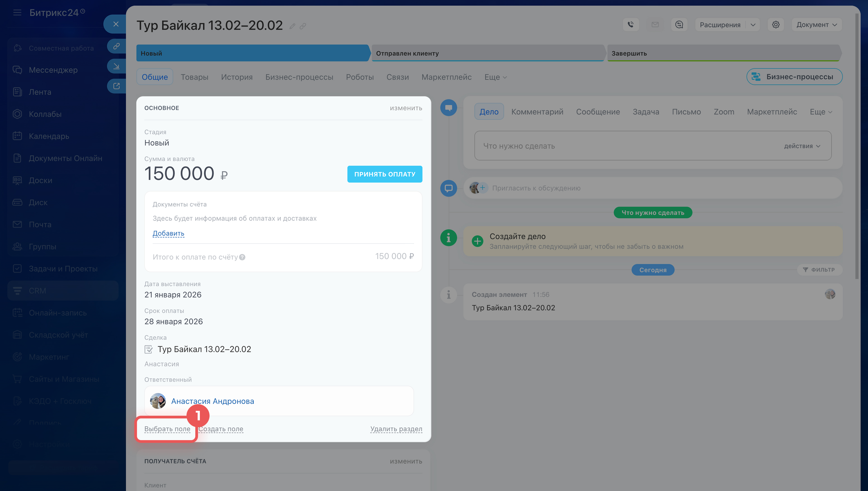The height and width of the screenshot is (491, 868).
Task: Open the действия dropdown in deal field
Action: (x=802, y=146)
